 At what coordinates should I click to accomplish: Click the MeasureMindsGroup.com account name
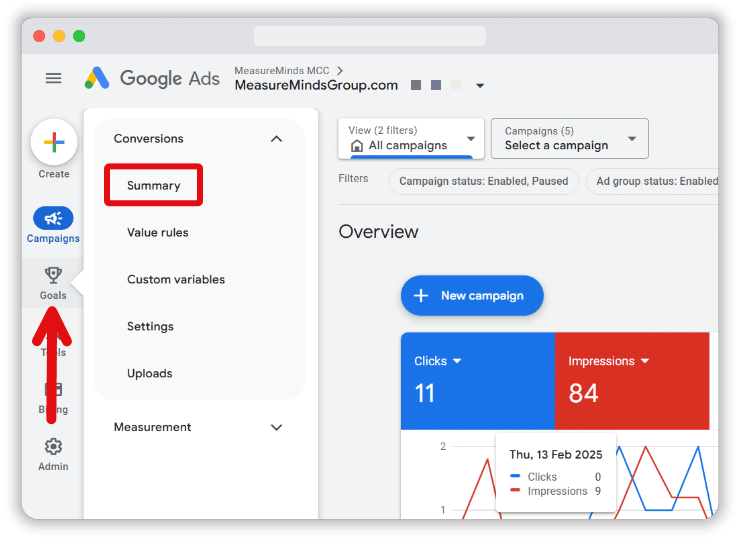pyautogui.click(x=316, y=85)
